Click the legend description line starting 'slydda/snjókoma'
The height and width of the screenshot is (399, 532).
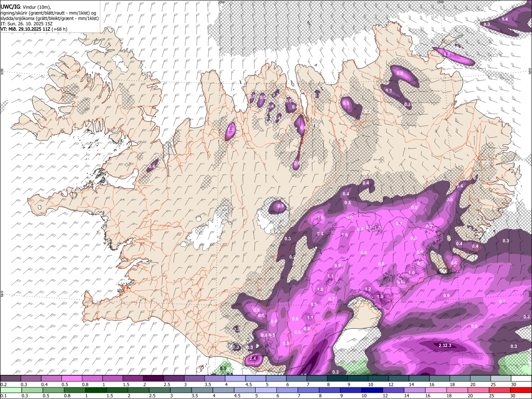click(49, 18)
